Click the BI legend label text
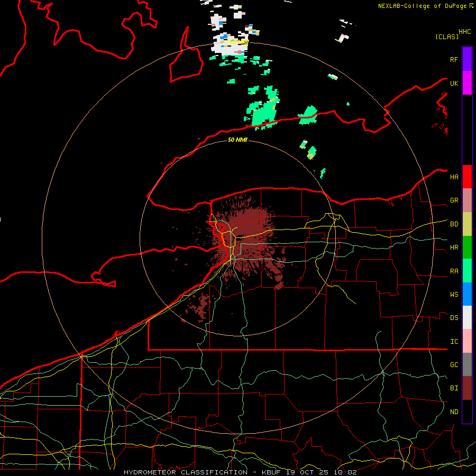The image size is (476, 476). (454, 388)
